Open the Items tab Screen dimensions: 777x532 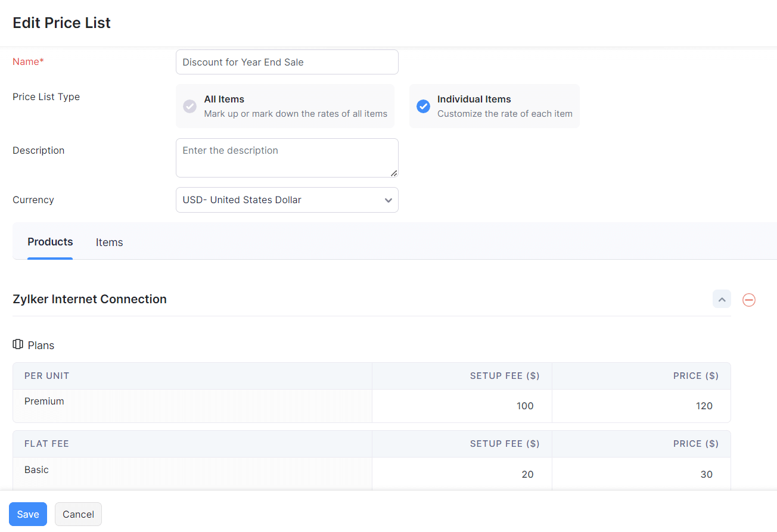tap(109, 242)
